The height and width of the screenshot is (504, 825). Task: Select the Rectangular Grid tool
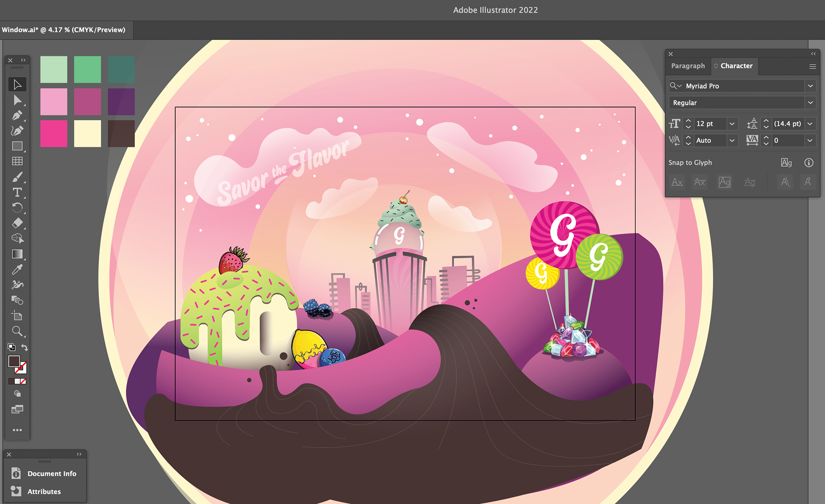(x=17, y=161)
